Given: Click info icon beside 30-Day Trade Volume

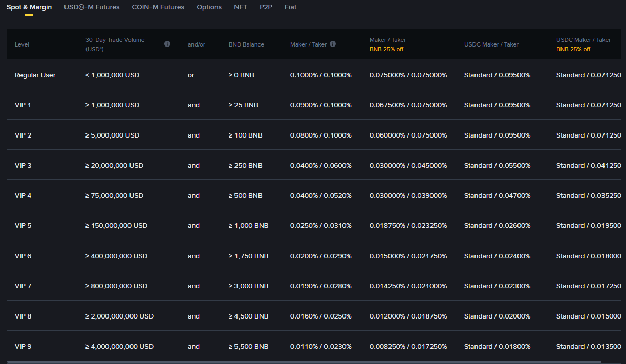Looking at the screenshot, I should [x=167, y=44].
